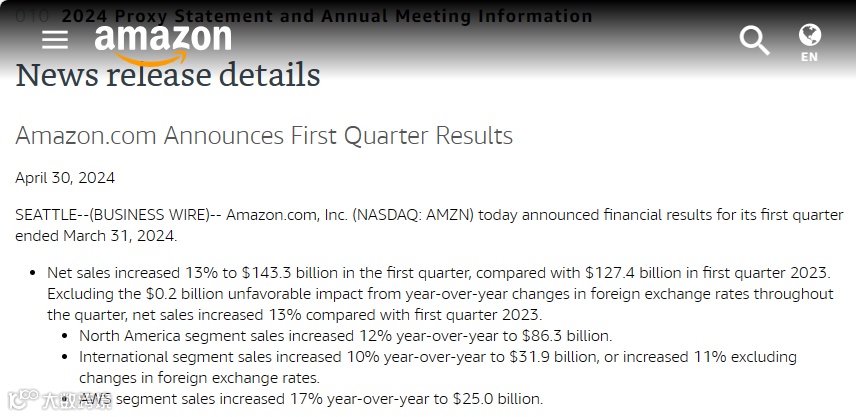856x417 pixels.
Task: Click the 010 number beside proxy link
Action: [33, 16]
